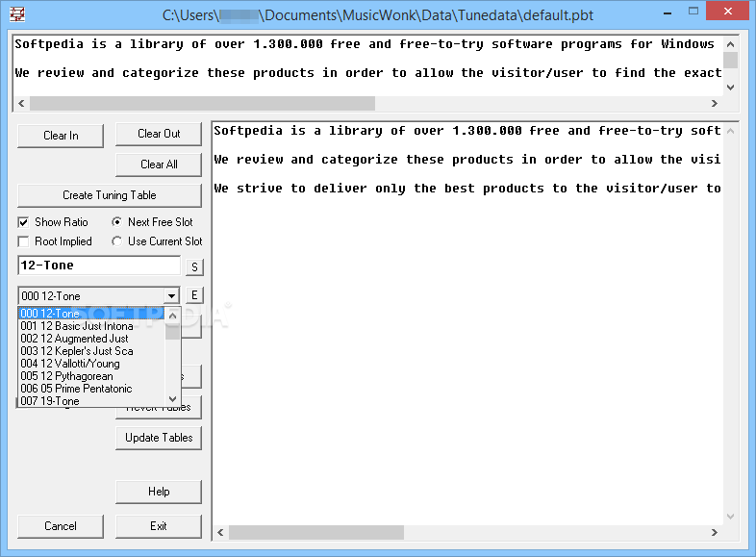Click the E button beside tuning dropdown
This screenshot has height=557, width=756.
195,295
